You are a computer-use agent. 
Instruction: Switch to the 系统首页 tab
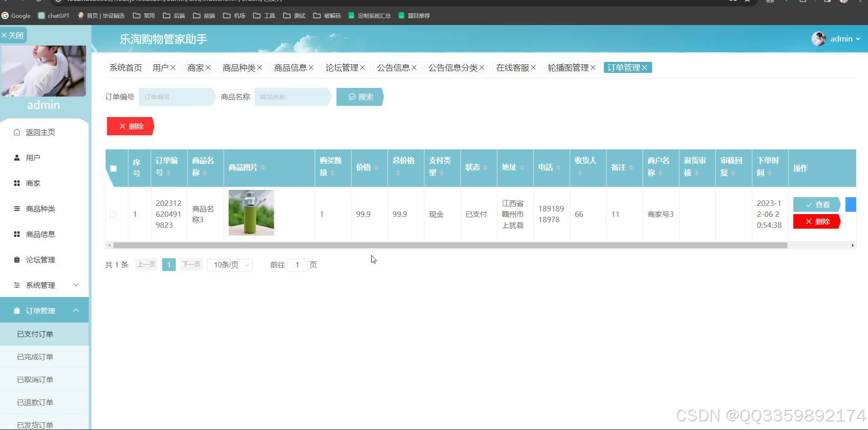point(125,68)
